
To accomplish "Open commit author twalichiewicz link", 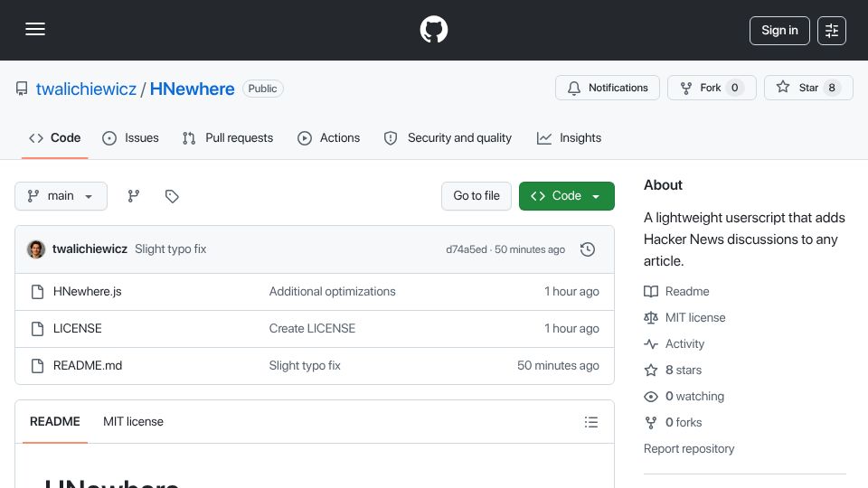I will point(90,249).
